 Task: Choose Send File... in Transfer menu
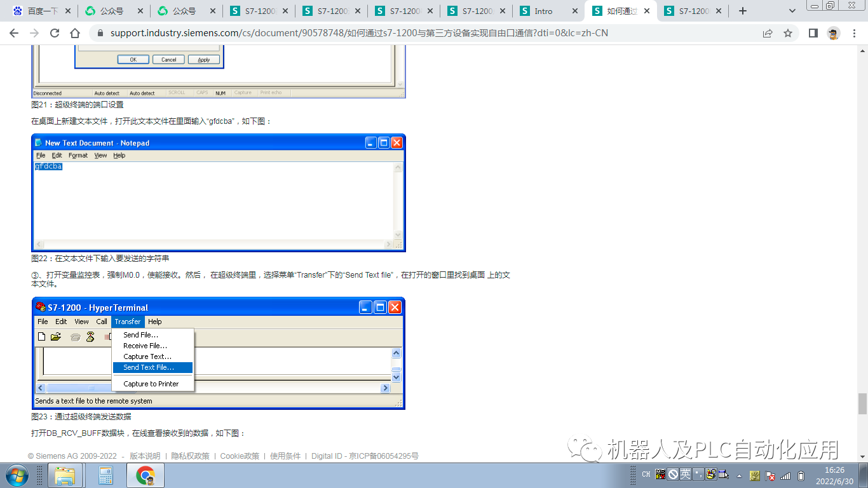(153, 335)
